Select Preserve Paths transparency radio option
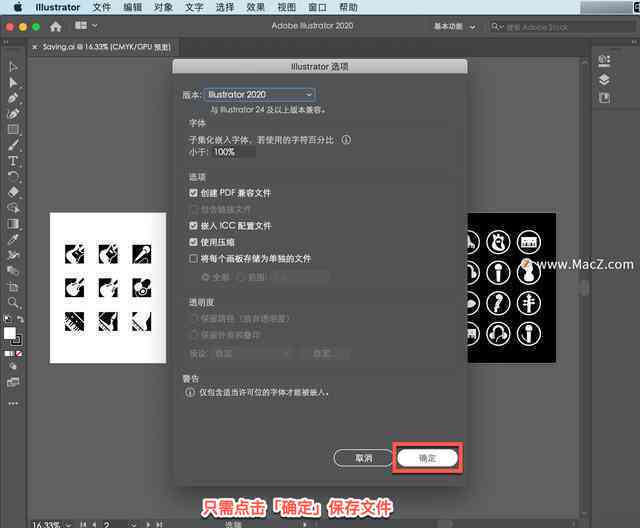The height and width of the screenshot is (528, 640). coord(194,318)
